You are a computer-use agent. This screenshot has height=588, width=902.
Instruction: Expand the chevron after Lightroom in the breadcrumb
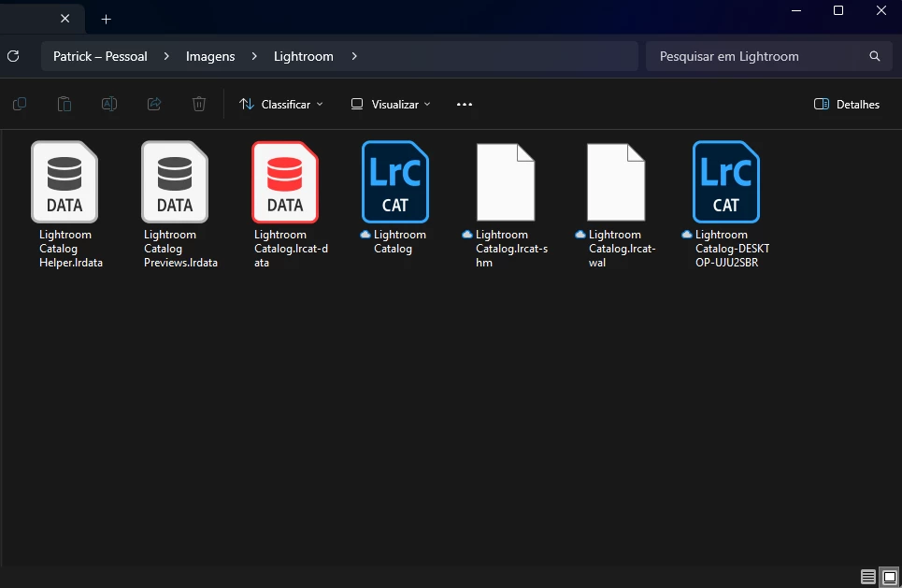coord(354,56)
